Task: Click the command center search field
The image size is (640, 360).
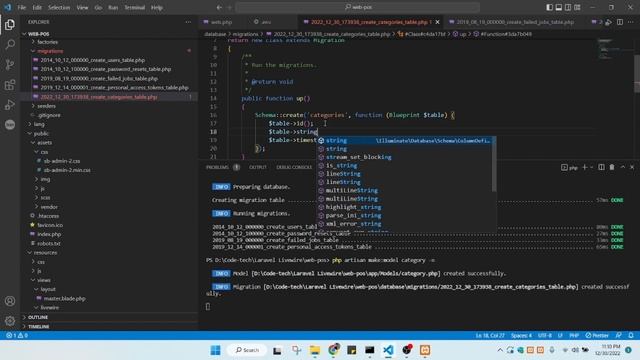Action: [x=357, y=7]
